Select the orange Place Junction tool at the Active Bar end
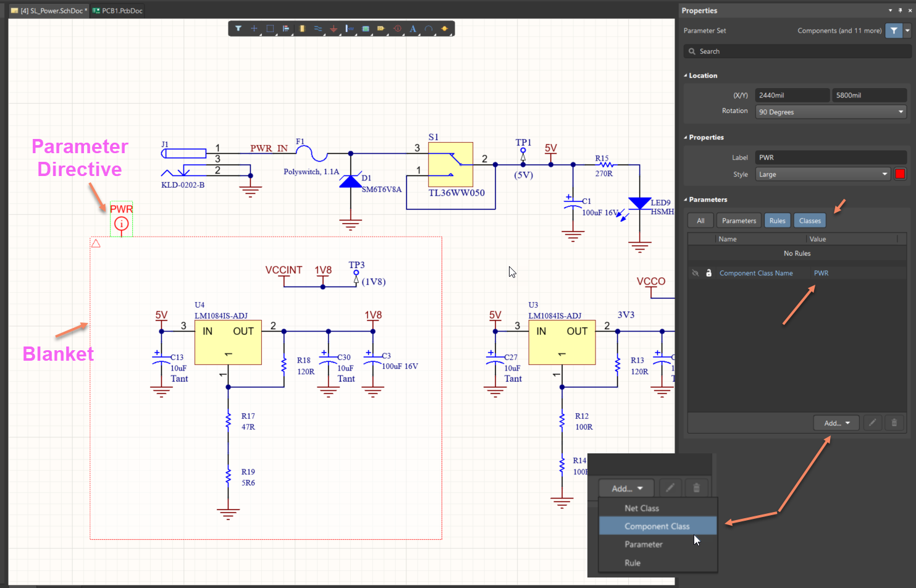916x588 pixels. [x=444, y=28]
